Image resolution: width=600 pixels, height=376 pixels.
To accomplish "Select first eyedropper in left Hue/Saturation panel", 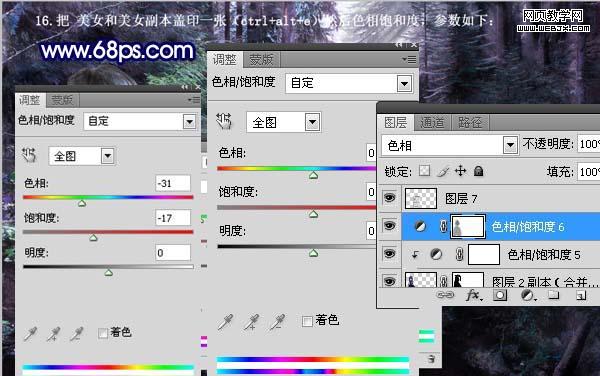I will [30, 334].
